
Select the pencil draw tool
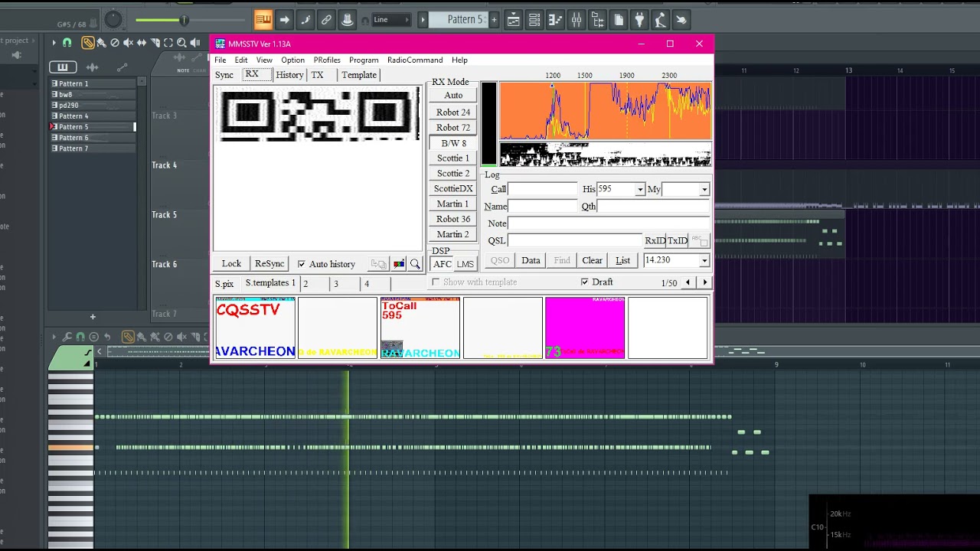88,43
